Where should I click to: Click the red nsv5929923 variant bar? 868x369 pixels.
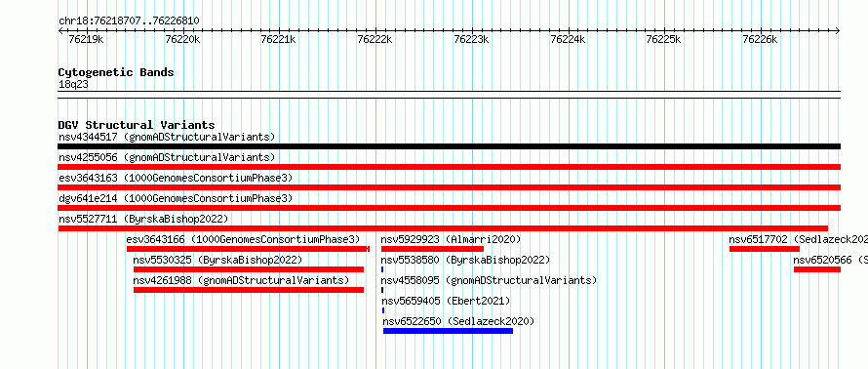(x=432, y=249)
